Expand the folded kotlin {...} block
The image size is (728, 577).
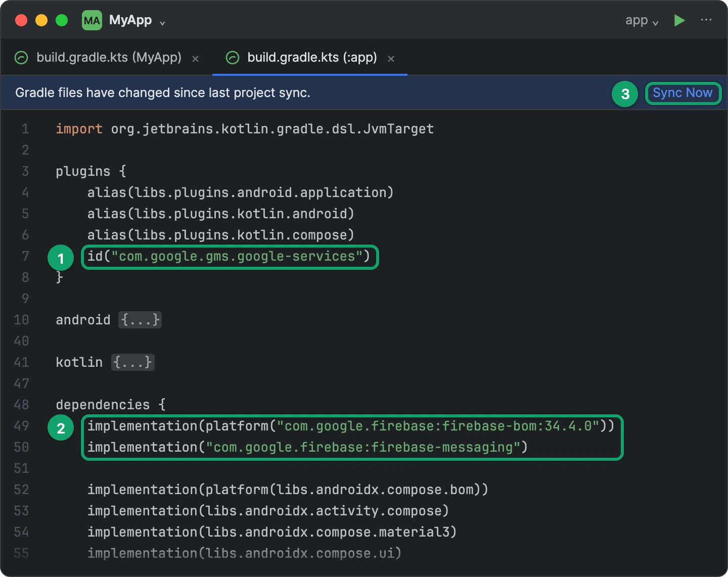coord(132,362)
